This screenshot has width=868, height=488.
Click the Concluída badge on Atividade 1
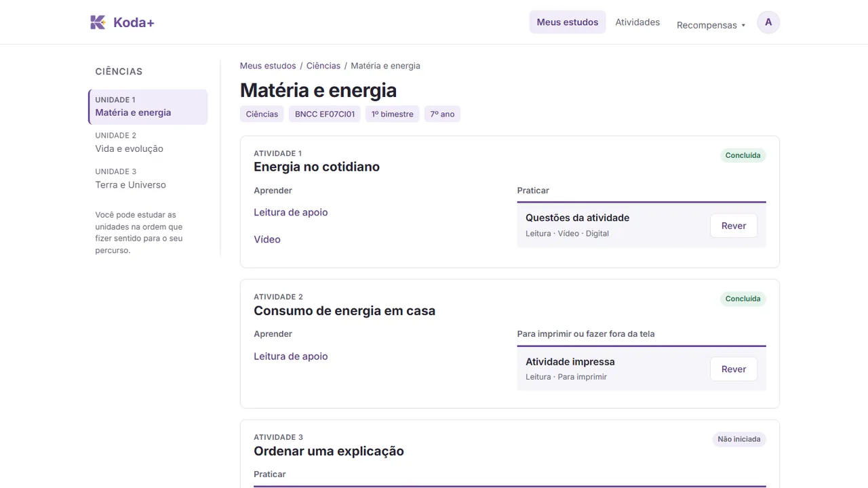click(x=743, y=155)
